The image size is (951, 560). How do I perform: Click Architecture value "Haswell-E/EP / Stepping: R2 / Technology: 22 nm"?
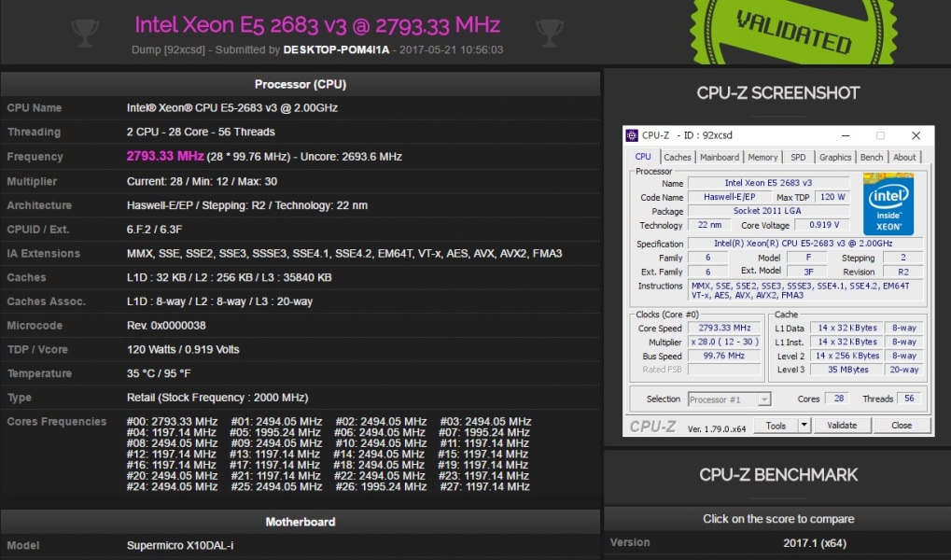[246, 205]
